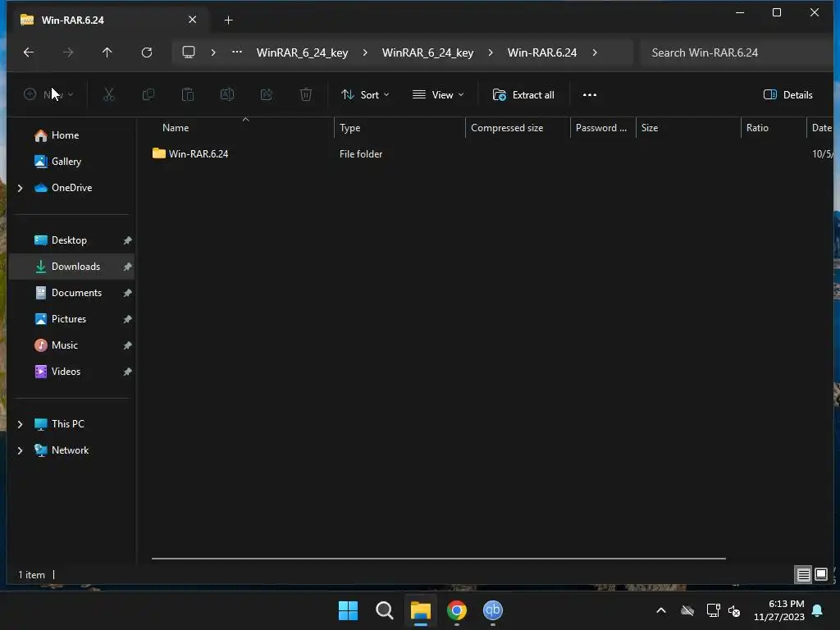Go back to the previous folder
Viewport: 840px width, 630px height.
pyautogui.click(x=29, y=52)
